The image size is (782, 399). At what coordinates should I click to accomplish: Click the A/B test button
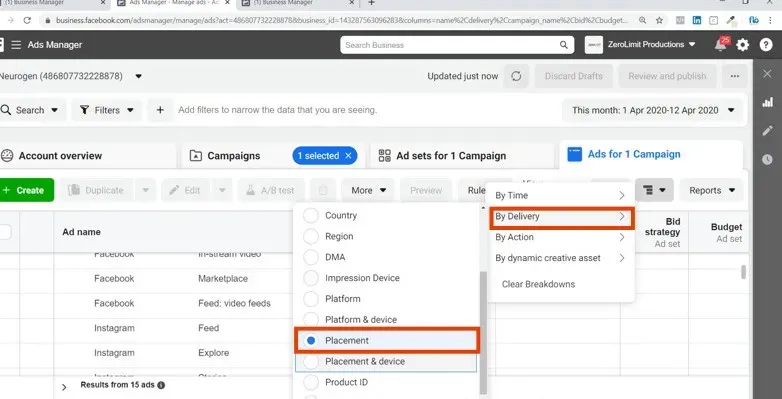pos(271,191)
